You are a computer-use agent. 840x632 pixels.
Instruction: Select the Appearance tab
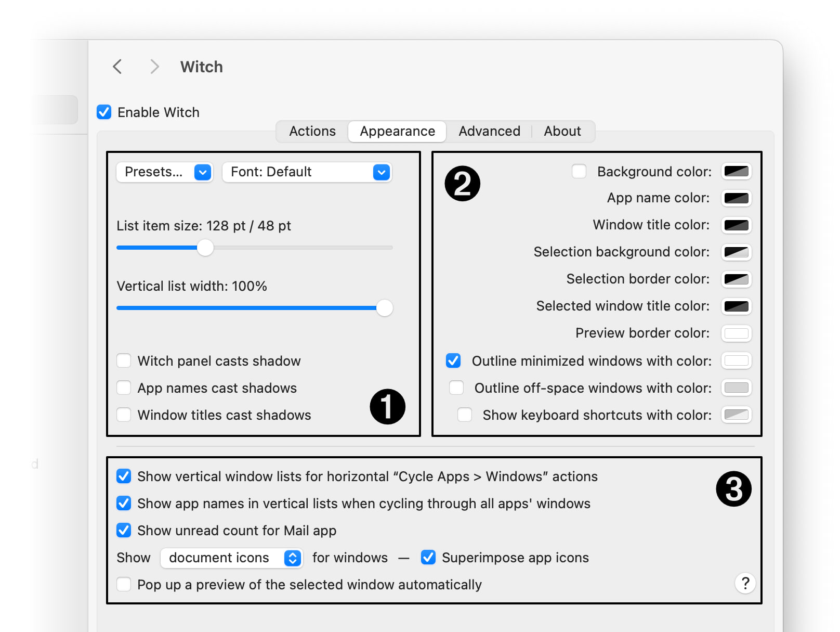pyautogui.click(x=397, y=131)
